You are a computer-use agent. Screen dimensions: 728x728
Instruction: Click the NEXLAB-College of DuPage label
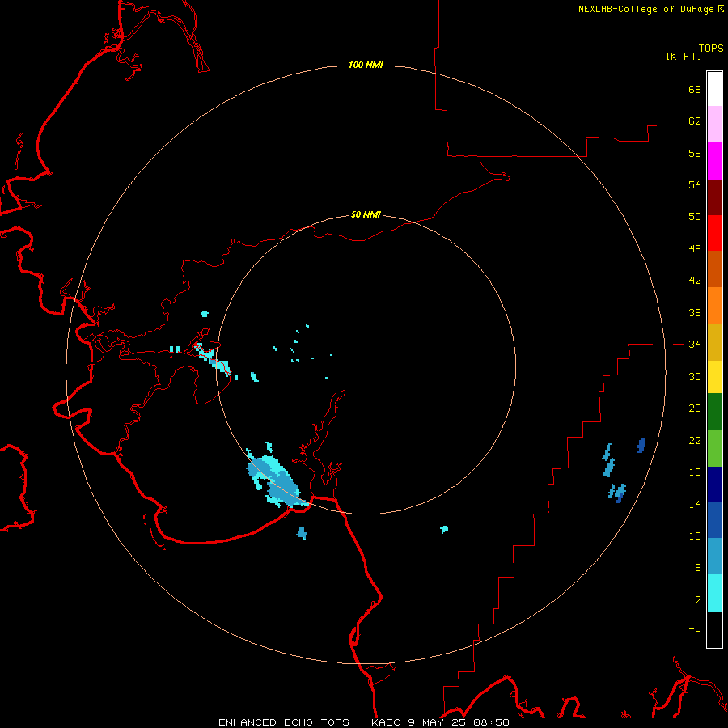pos(647,9)
